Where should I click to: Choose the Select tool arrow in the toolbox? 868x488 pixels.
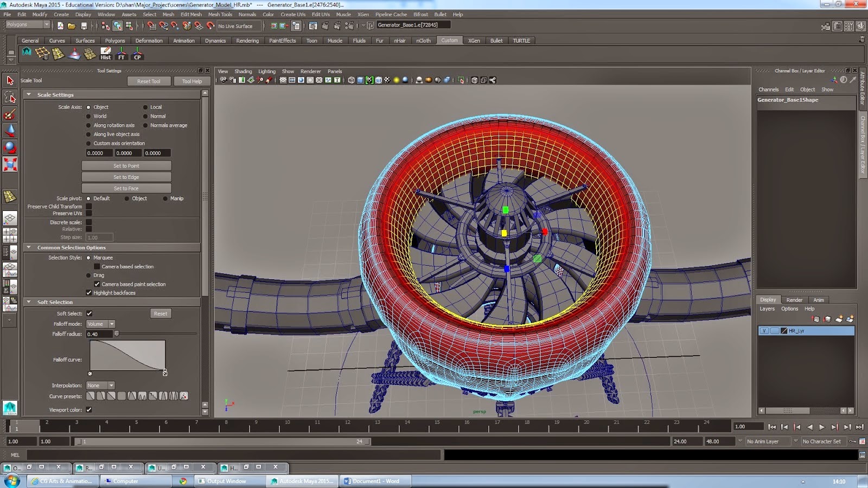10,80
